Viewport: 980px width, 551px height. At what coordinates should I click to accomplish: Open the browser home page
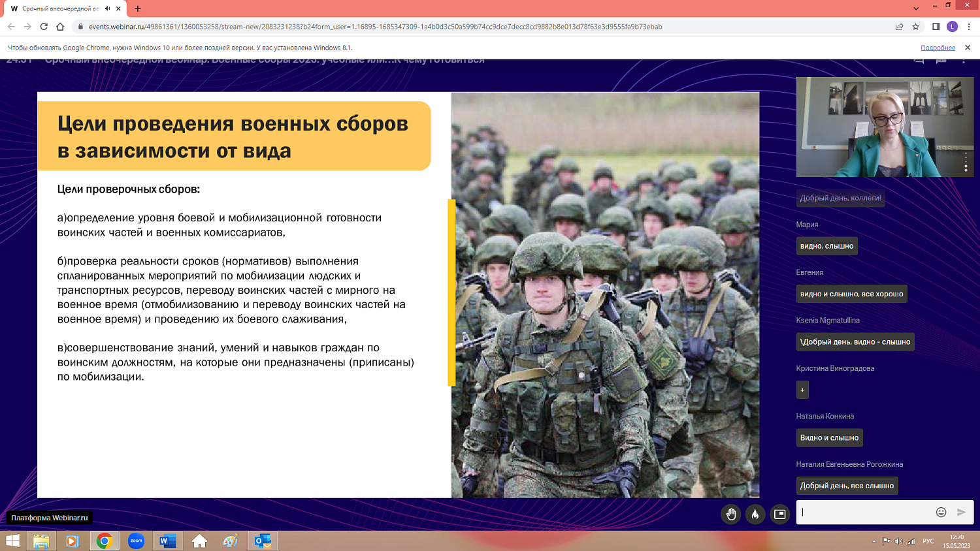point(60,27)
